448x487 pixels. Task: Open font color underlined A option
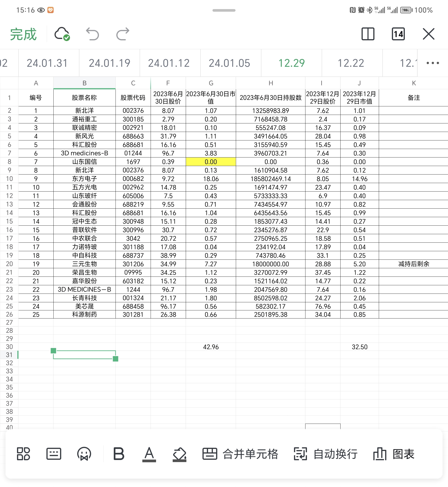(149, 454)
